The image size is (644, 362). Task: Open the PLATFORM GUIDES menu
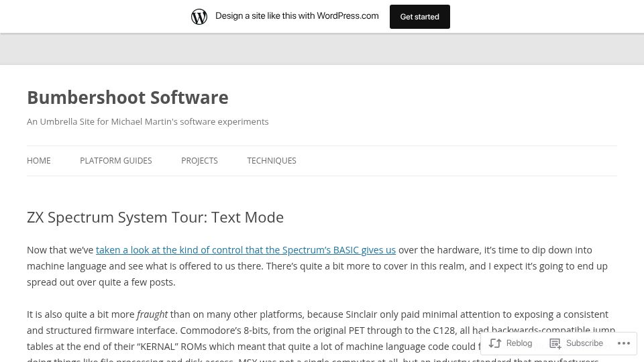[x=116, y=160]
